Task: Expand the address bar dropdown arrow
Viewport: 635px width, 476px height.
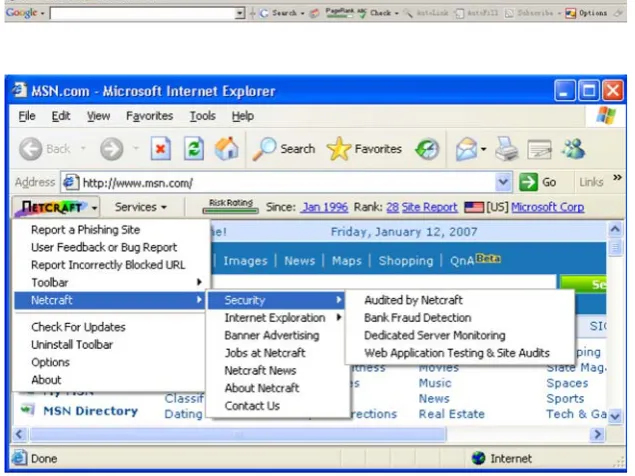Action: tap(503, 182)
